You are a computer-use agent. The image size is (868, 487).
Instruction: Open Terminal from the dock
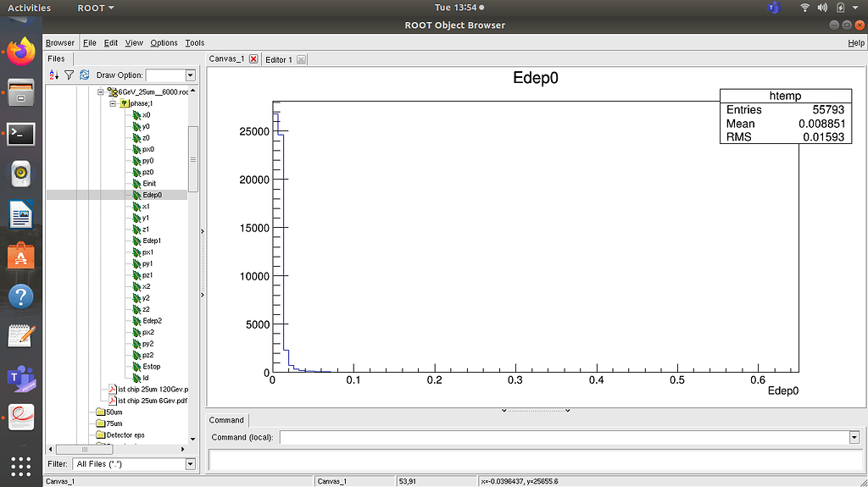21,134
